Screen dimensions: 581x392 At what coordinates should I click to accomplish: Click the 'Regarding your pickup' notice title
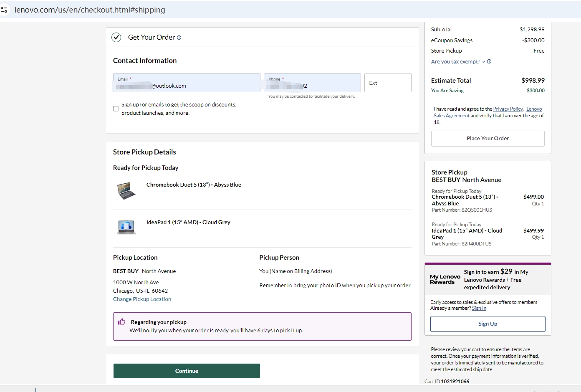coord(159,322)
